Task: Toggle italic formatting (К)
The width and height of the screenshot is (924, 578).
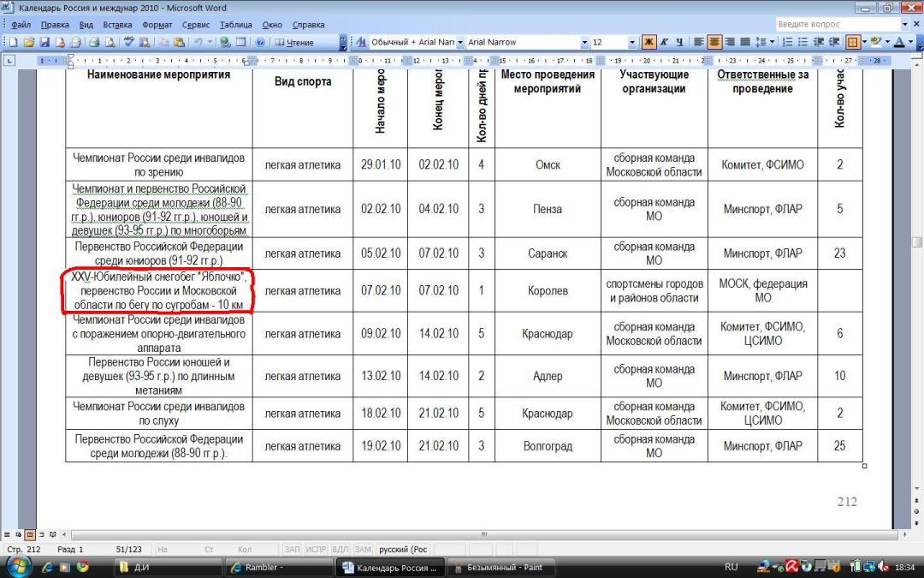Action: [664, 42]
